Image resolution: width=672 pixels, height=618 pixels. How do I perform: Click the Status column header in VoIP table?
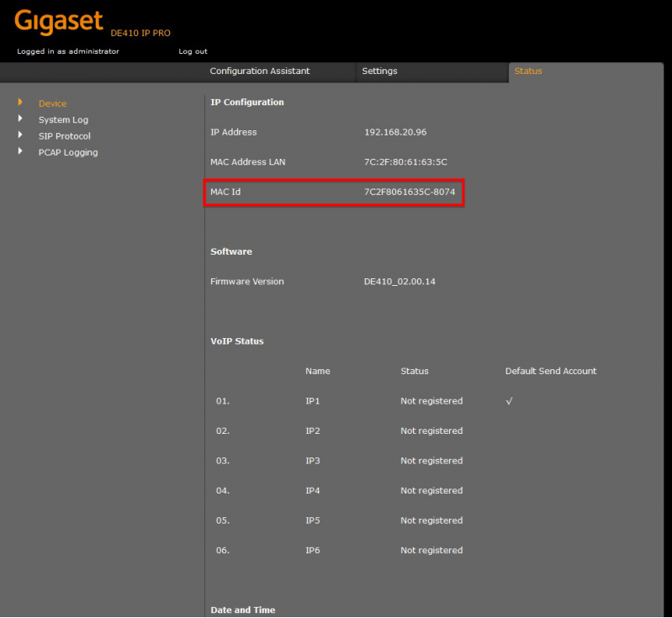coord(415,371)
